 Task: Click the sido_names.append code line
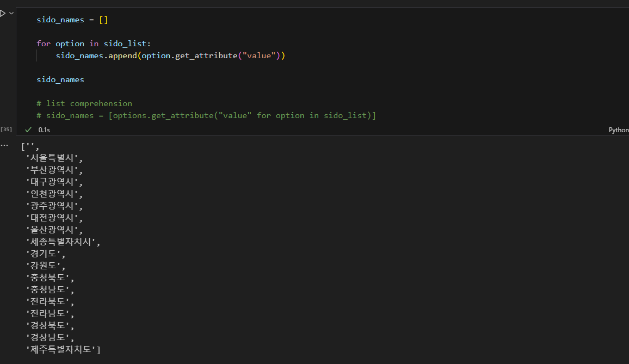click(170, 56)
